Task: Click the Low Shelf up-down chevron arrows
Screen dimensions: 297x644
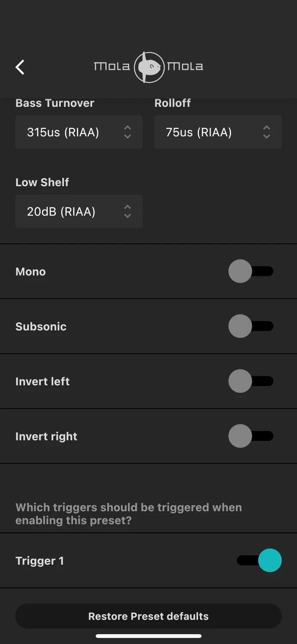Action: [x=127, y=211]
